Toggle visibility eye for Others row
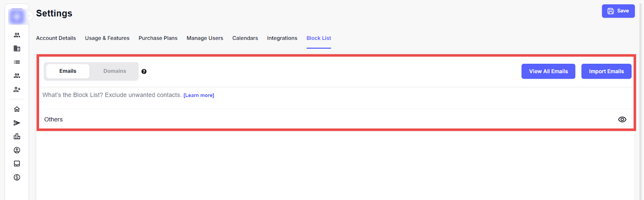 pyautogui.click(x=622, y=120)
